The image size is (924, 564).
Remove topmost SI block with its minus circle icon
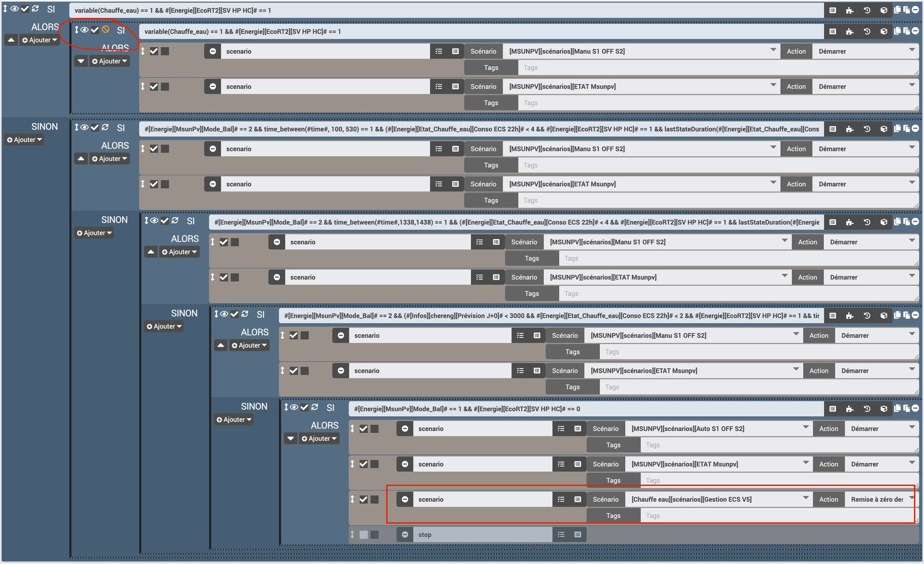(x=915, y=10)
